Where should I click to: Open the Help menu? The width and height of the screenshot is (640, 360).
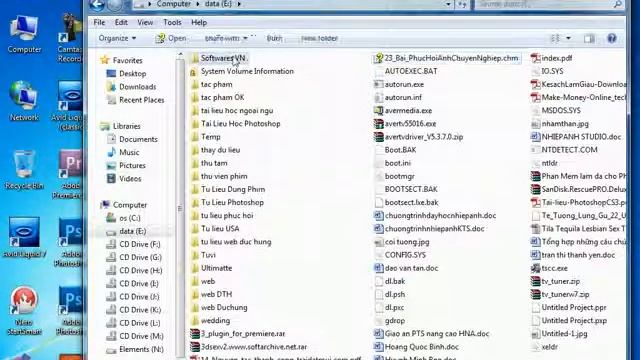199,22
